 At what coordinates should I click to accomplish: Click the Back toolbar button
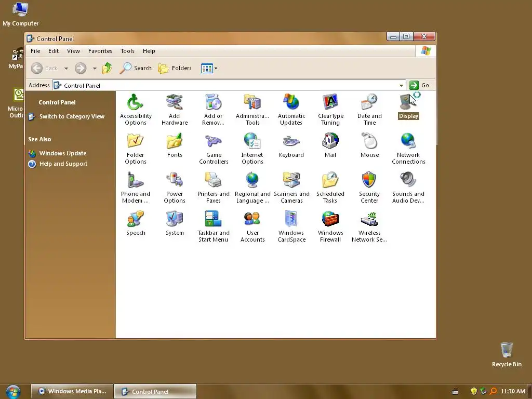click(x=45, y=68)
